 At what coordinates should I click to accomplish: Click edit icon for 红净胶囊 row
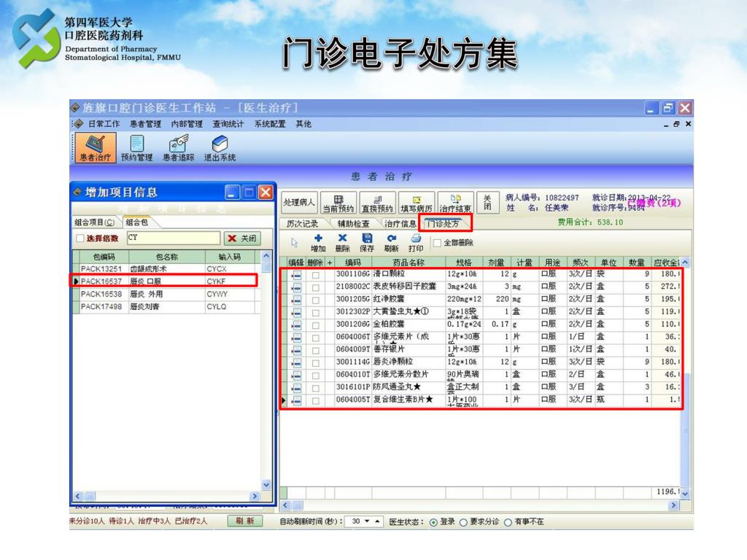tap(297, 300)
